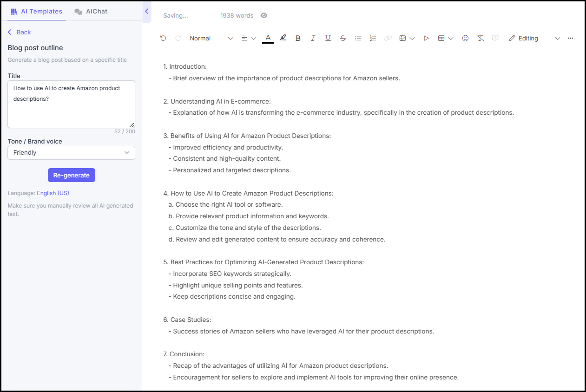Expand the image insert options arrow
Image resolution: width=586 pixels, height=392 pixels.
click(x=412, y=38)
